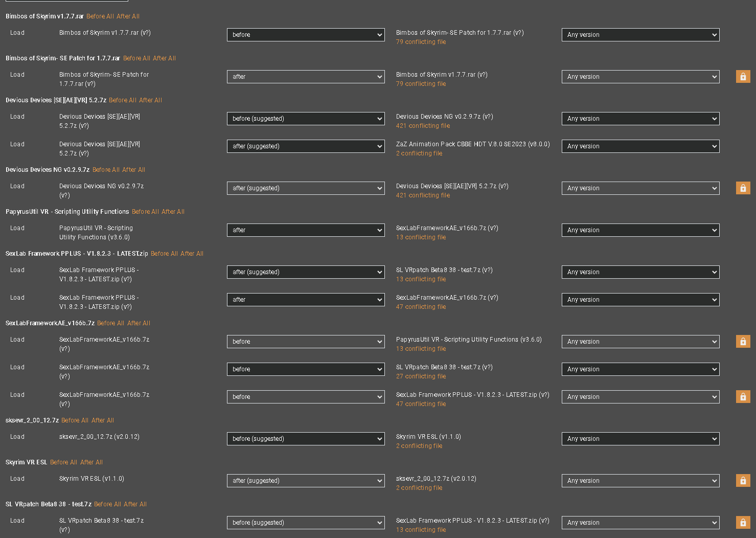The width and height of the screenshot is (756, 538).
Task: Open '421 conflicting file' under Devious Devices NG v0.2.9.7z reference
Action: point(423,126)
